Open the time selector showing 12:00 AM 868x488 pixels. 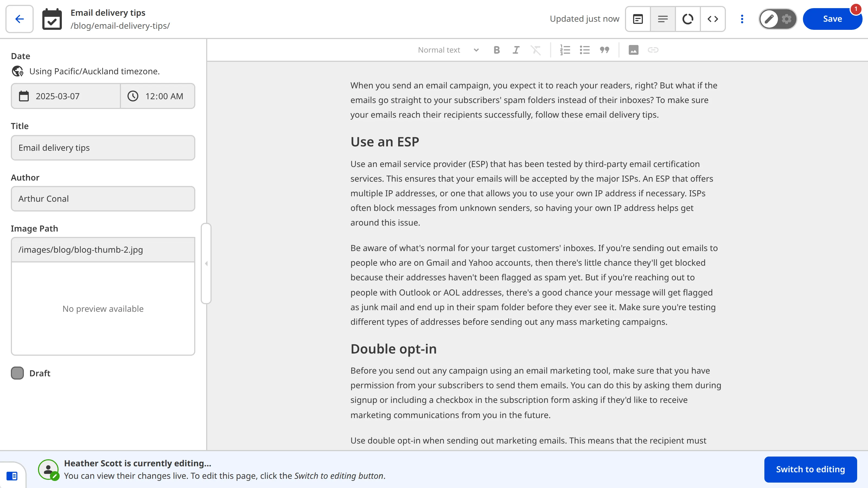coord(157,96)
